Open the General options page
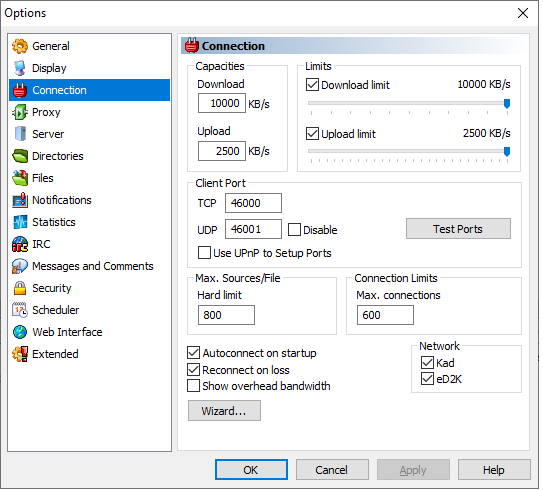Screen dimensions: 543x491 (x=90, y=46)
